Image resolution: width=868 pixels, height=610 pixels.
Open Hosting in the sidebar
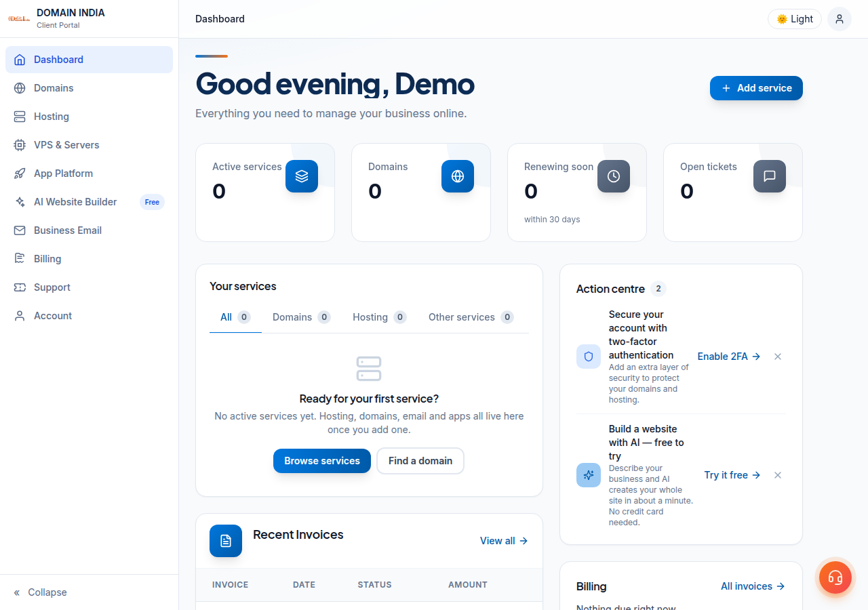[x=89, y=117]
